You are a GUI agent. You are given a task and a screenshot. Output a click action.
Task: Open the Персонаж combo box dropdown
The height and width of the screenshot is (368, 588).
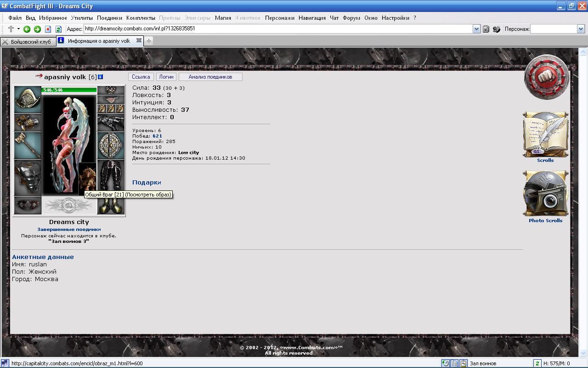[x=581, y=29]
